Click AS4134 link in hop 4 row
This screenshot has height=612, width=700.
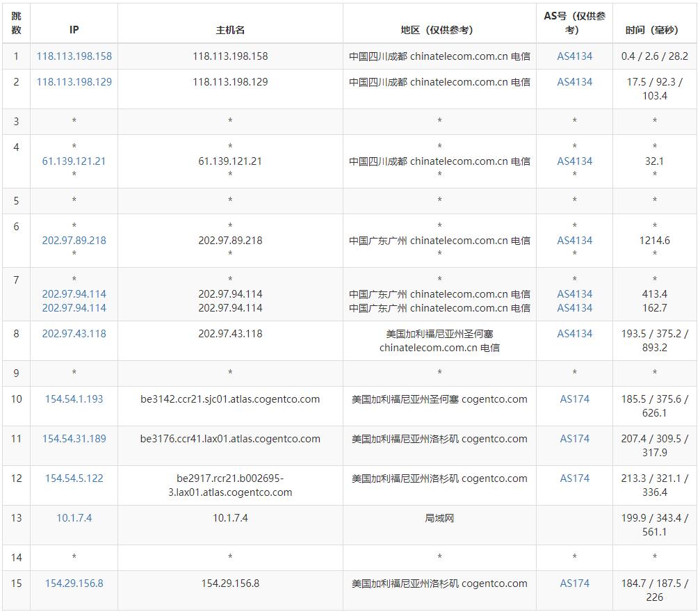tap(575, 161)
